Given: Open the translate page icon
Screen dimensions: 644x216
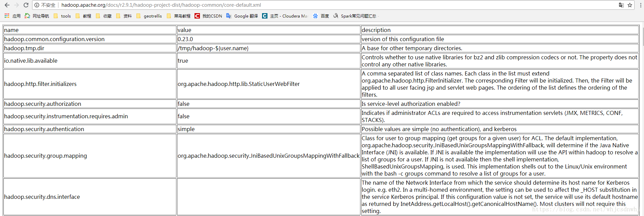Looking at the screenshot, I should point(621,5).
